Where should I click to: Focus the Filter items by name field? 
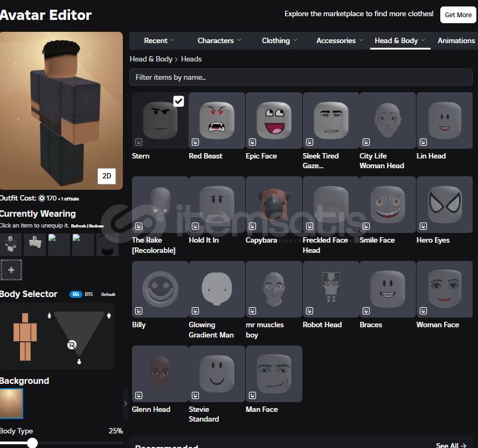[301, 77]
